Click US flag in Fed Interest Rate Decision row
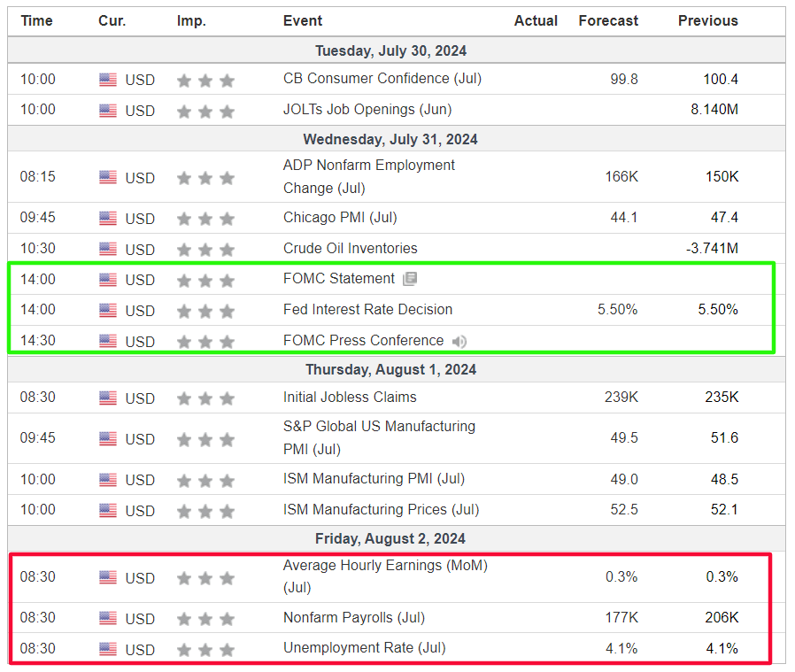795x672 pixels. coord(108,310)
